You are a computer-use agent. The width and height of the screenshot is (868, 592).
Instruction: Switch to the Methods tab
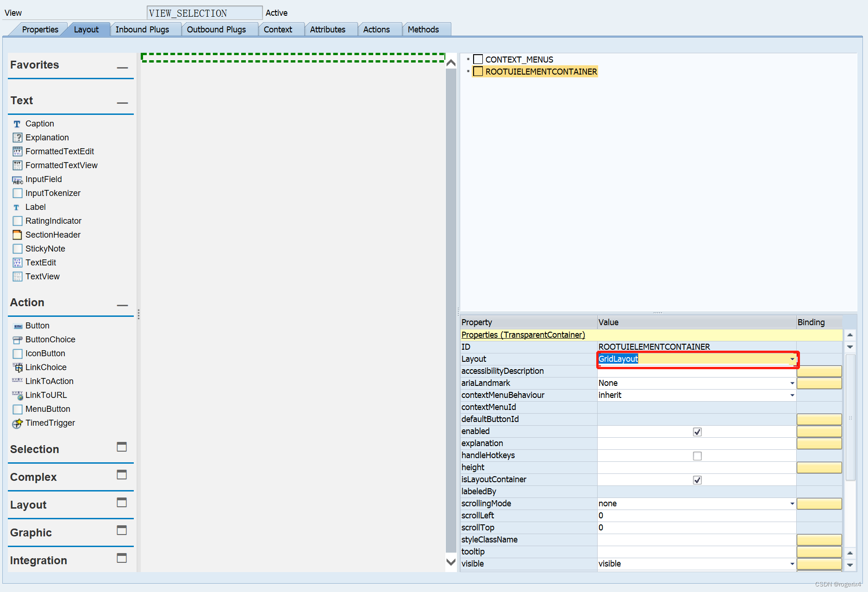pos(423,29)
